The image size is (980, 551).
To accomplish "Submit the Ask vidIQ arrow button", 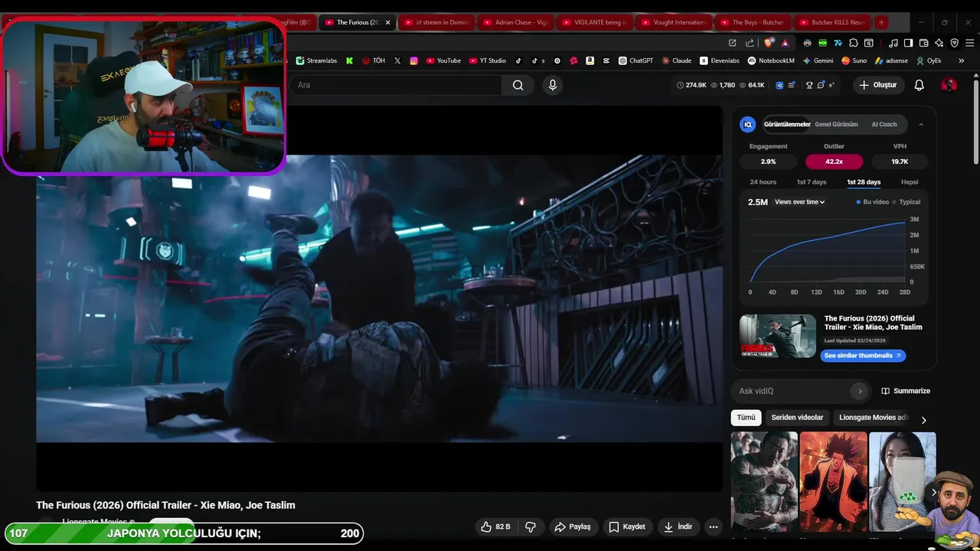I will pyautogui.click(x=860, y=391).
